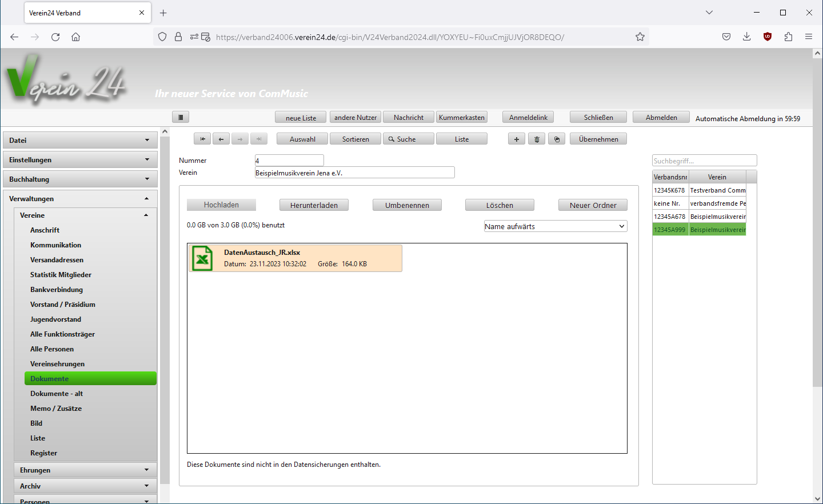The width and height of the screenshot is (823, 504).
Task: List all open tabs chevron
Action: pos(709,13)
